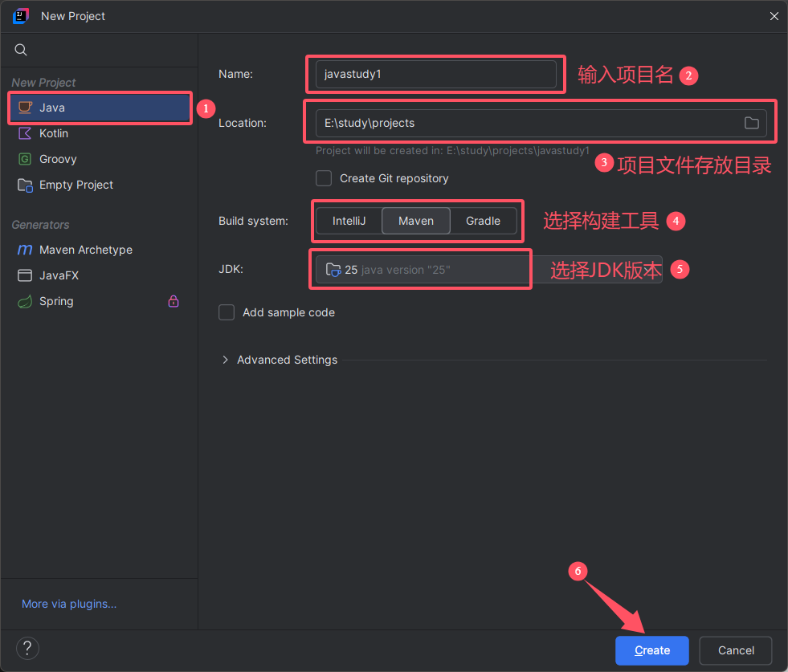The image size is (788, 672).
Task: Click the Advanced Settings label
Action: (287, 360)
